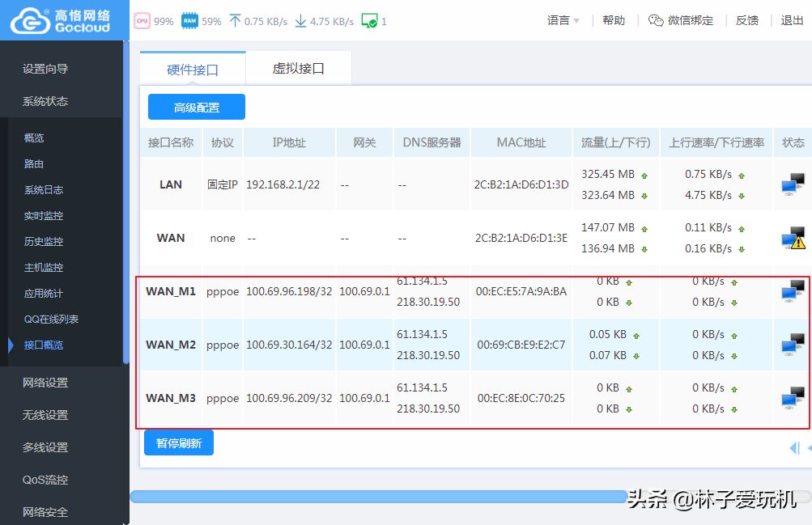The width and height of the screenshot is (812, 525).
Task: Click the RAM usage icon
Action: click(189, 21)
